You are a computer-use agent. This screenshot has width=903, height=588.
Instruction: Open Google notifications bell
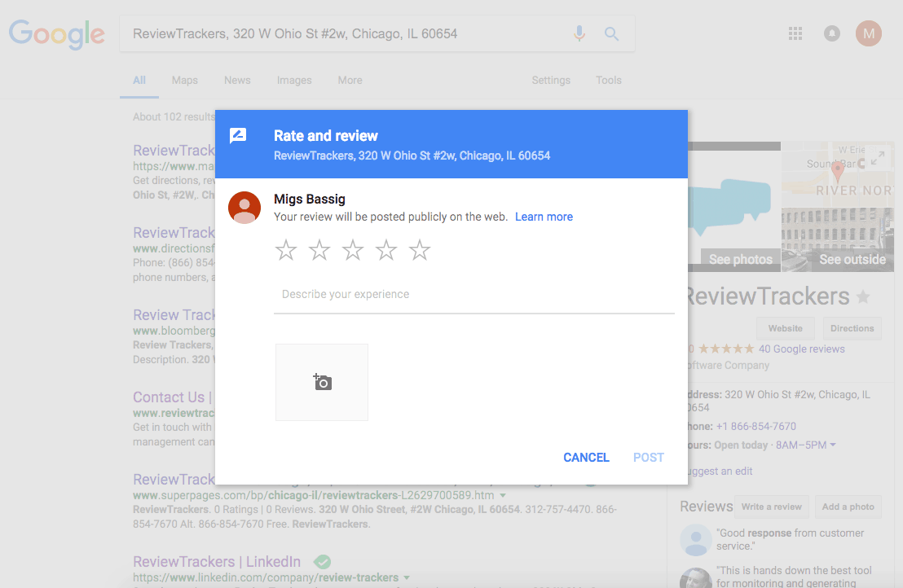point(831,33)
